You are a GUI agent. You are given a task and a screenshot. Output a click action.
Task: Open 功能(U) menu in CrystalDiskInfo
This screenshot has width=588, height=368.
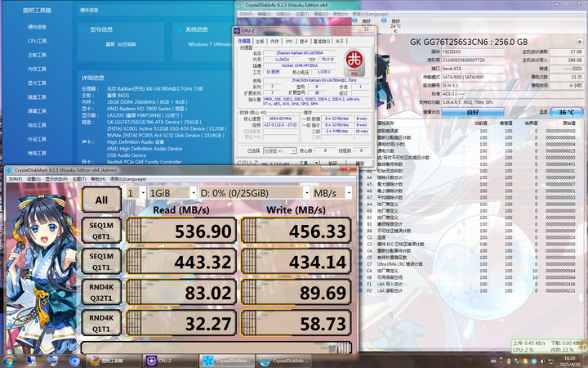tap(283, 14)
